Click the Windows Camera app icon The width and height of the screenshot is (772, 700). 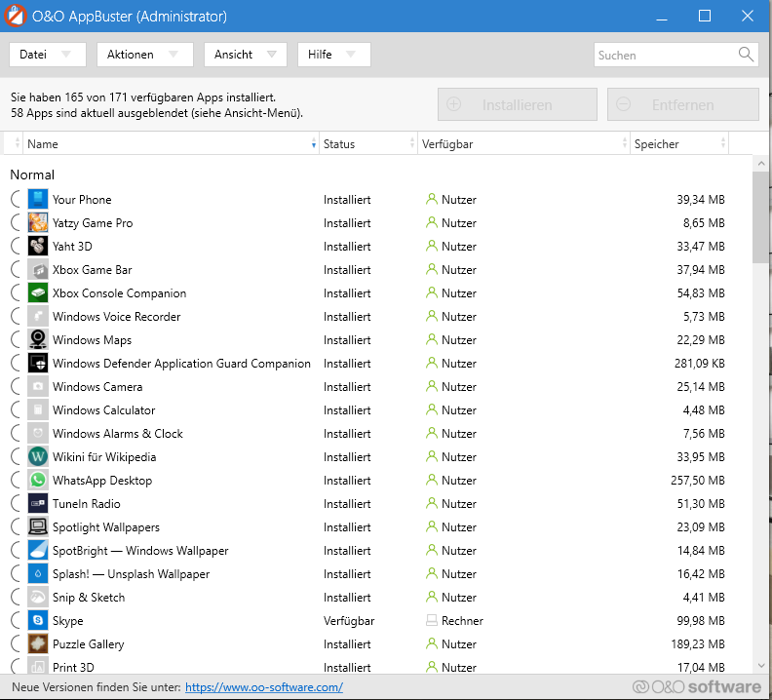coord(38,387)
